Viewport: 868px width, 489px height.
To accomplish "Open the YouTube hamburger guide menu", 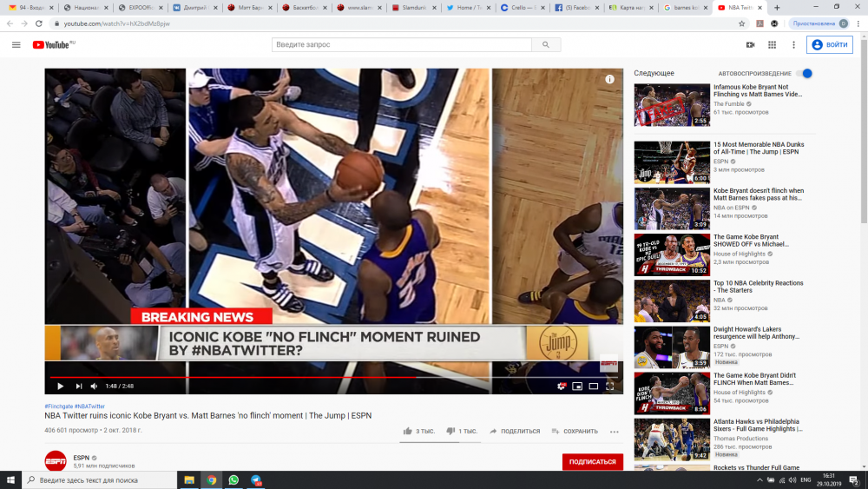I will (16, 44).
